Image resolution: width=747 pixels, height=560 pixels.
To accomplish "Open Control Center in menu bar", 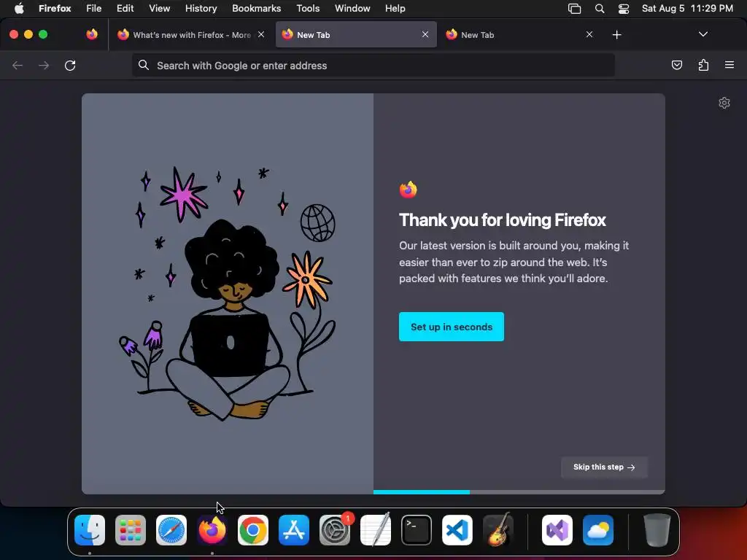I will (x=624, y=9).
